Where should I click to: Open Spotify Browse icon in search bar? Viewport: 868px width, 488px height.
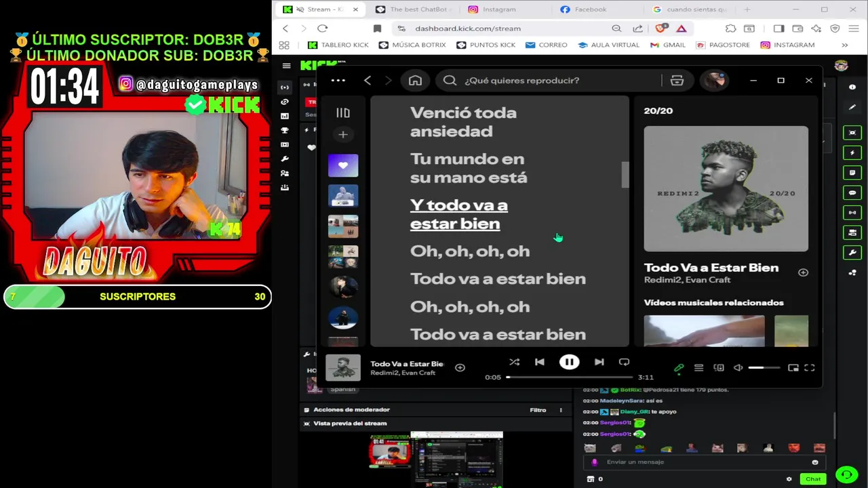point(677,80)
